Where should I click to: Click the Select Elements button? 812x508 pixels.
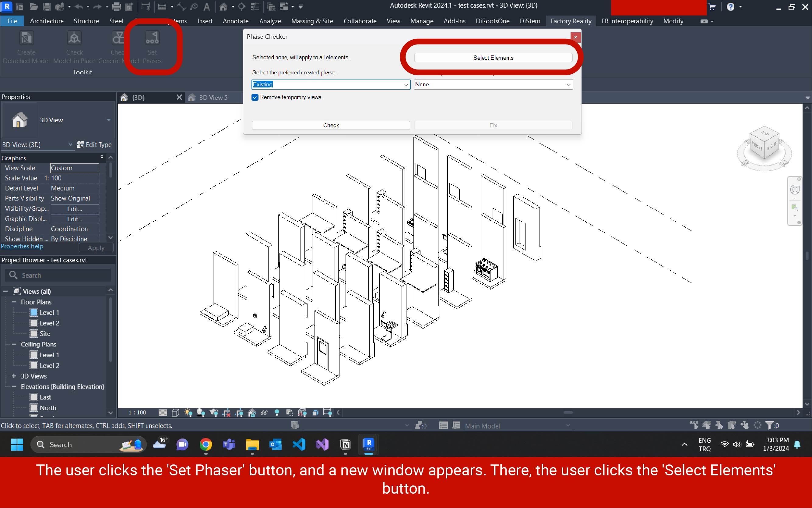(493, 58)
